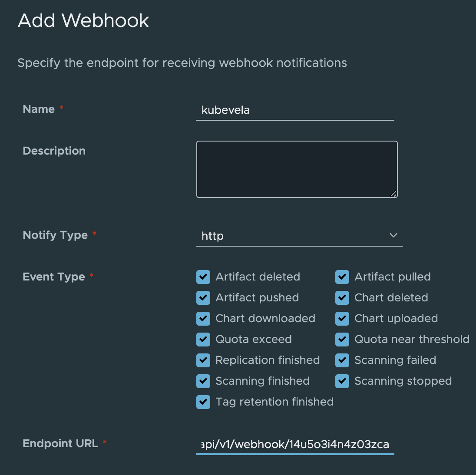Click the Notify Type chevron arrow
Viewport: 476px width, 475px height.
tap(393, 235)
